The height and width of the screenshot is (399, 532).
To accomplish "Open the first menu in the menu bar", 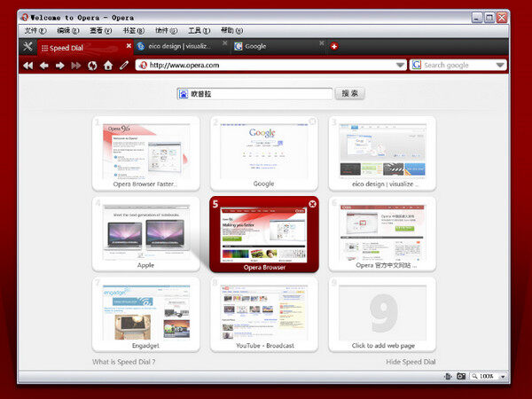I will (35, 30).
